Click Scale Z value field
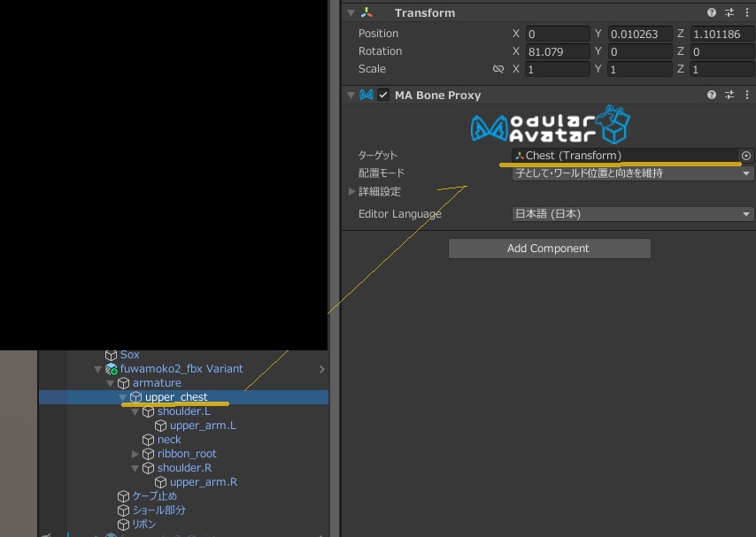Viewport: 756px width, 537px height. pos(722,69)
